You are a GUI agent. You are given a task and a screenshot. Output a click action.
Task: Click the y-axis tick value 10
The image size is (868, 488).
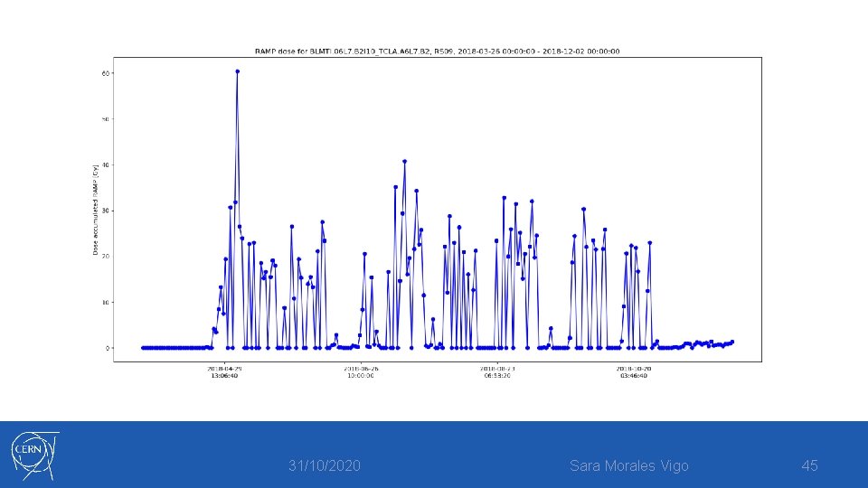click(105, 303)
